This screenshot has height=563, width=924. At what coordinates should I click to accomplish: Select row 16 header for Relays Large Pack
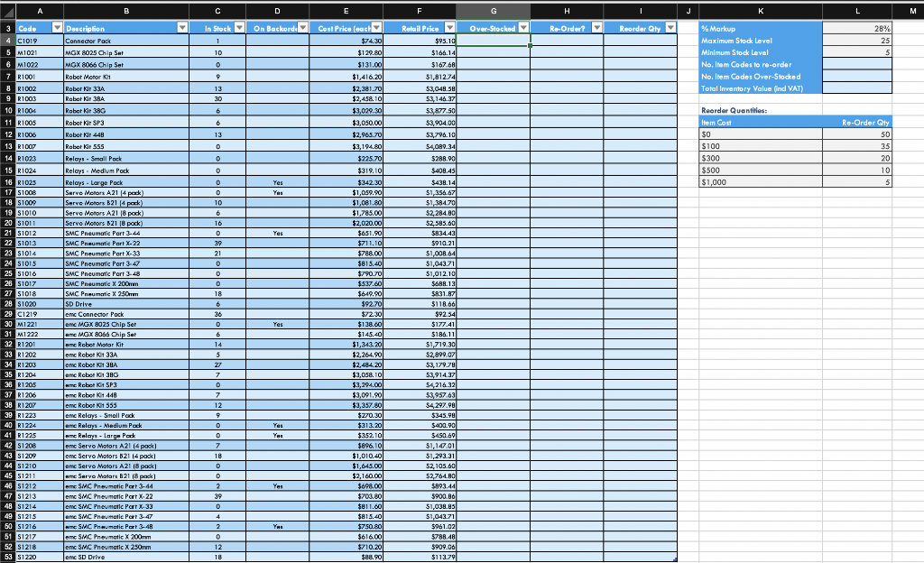(x=8, y=181)
